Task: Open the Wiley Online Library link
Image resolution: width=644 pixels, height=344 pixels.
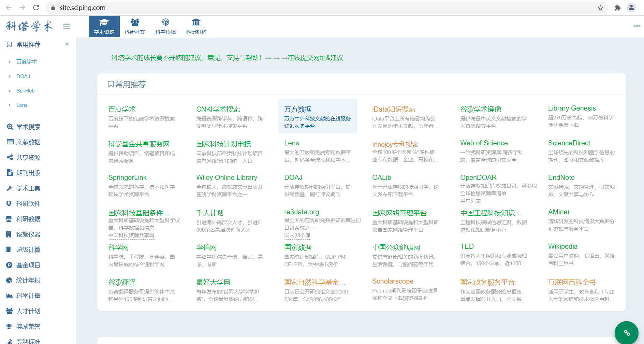Action: tap(227, 177)
